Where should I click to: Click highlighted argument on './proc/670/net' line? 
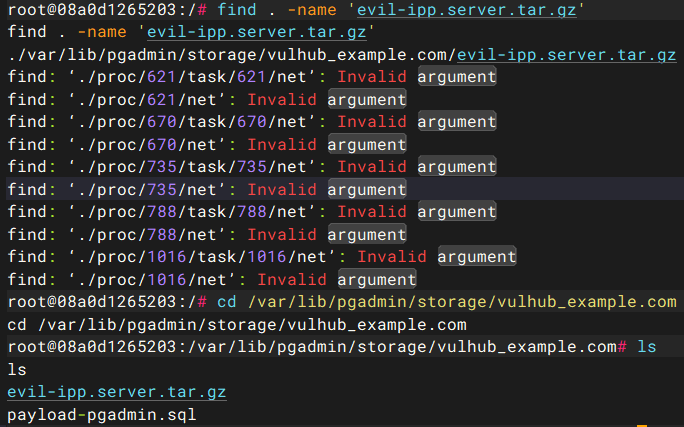pos(367,145)
